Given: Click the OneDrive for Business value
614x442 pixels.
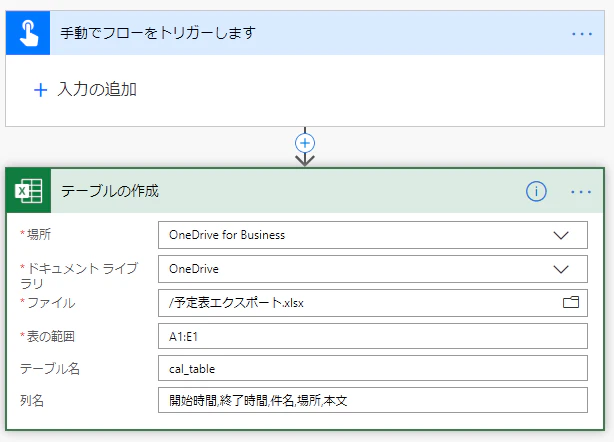Looking at the screenshot, I should (227, 235).
